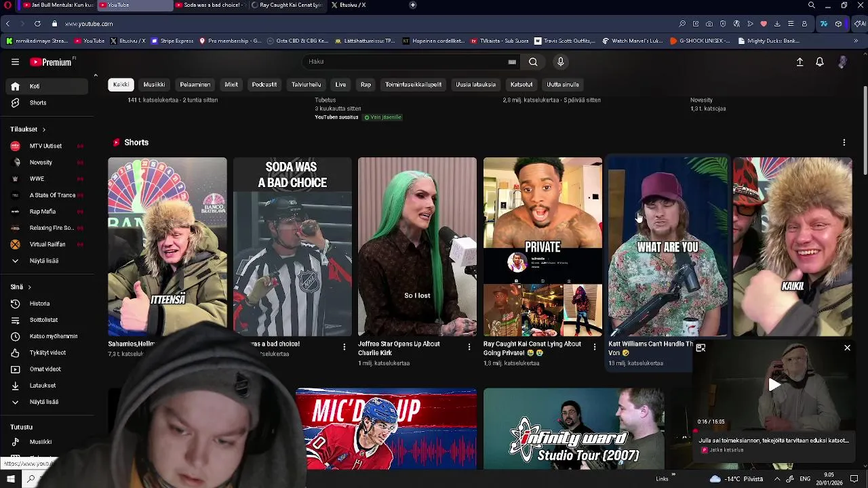Open the Mic'd Up video thumbnail
Screen dimensions: 868x488
[386, 428]
